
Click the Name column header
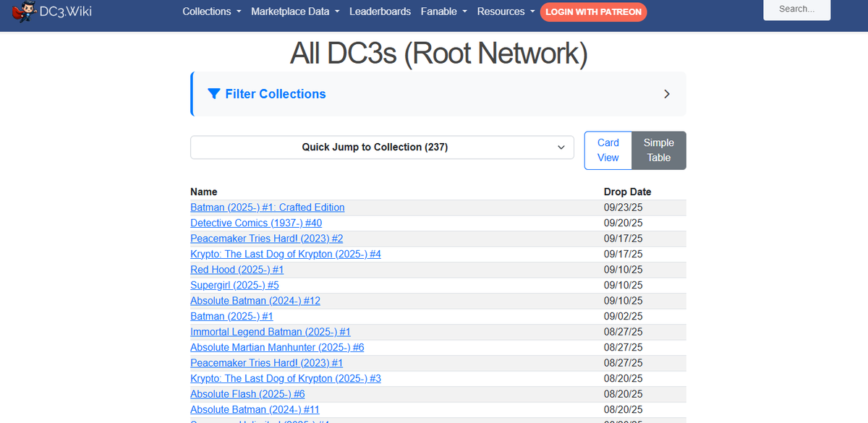(x=204, y=192)
